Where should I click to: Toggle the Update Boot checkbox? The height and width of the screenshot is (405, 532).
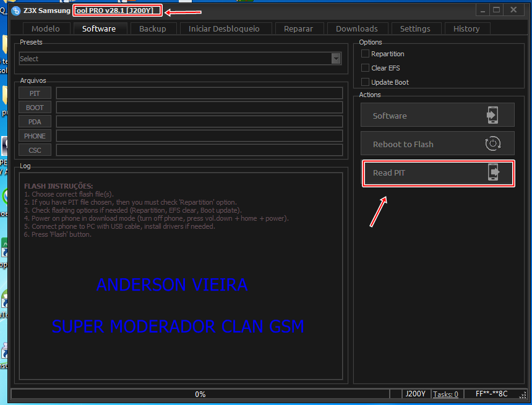coord(365,82)
